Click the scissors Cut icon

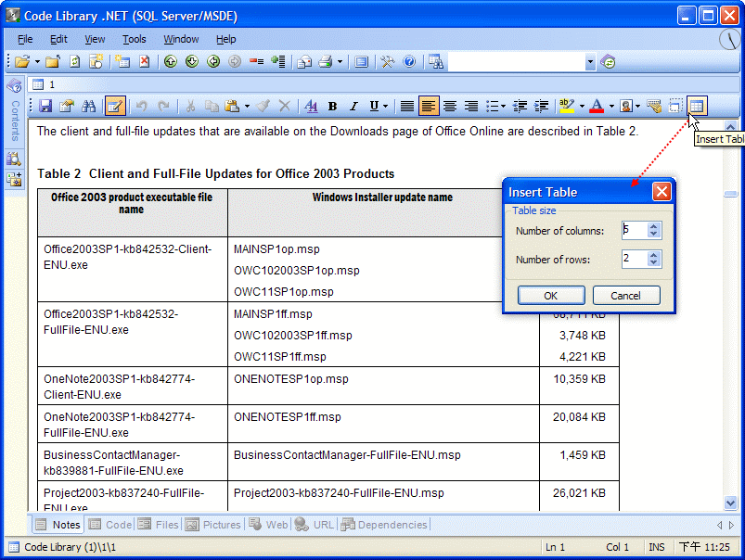click(190, 106)
